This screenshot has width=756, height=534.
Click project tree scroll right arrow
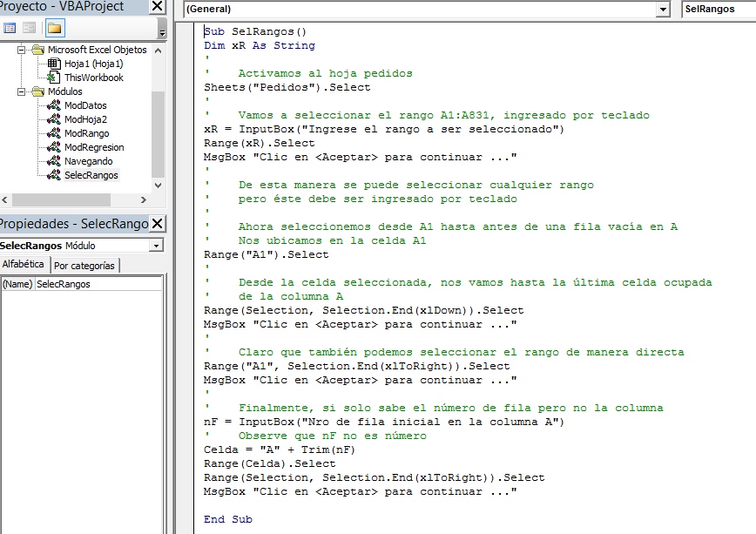pos(143,199)
